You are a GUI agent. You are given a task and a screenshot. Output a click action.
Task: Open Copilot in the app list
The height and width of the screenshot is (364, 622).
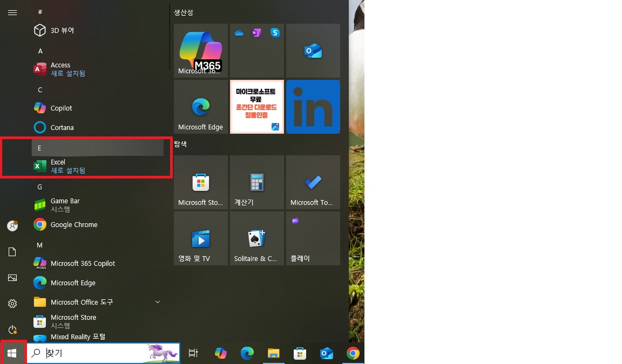98,108
